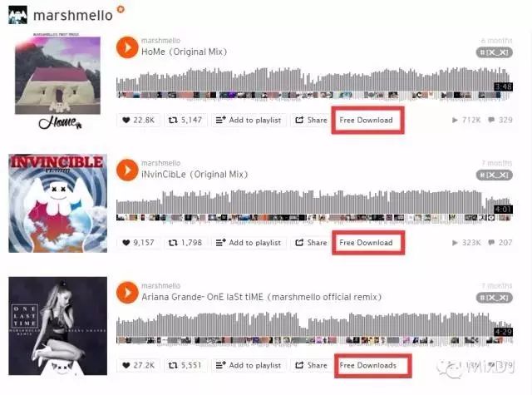Share the HoMe (Original Mix) track
This screenshot has height=395, width=532.
tap(311, 120)
